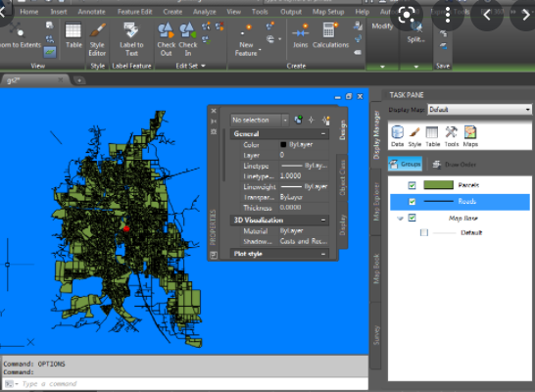Click the Draw Order button
Screen dimensions: 535x392
tap(454, 165)
